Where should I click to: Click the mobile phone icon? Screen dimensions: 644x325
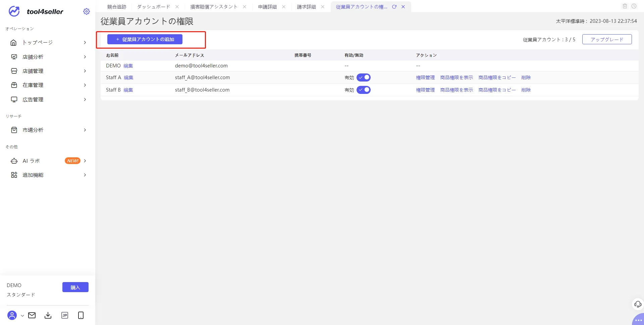81,315
